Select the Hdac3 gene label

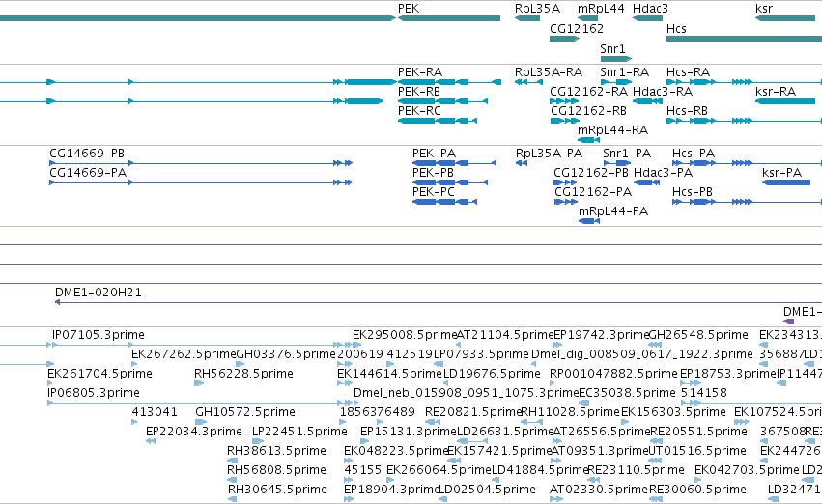tap(651, 9)
